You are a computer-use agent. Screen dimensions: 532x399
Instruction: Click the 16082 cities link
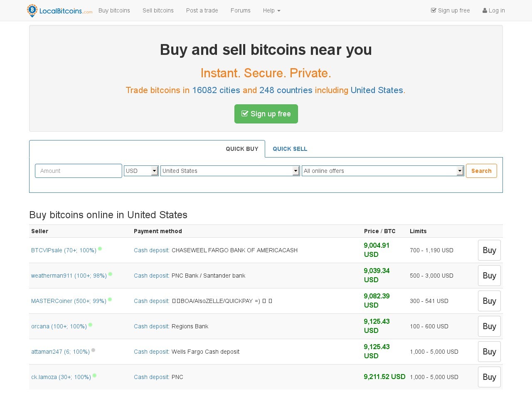[x=216, y=90]
